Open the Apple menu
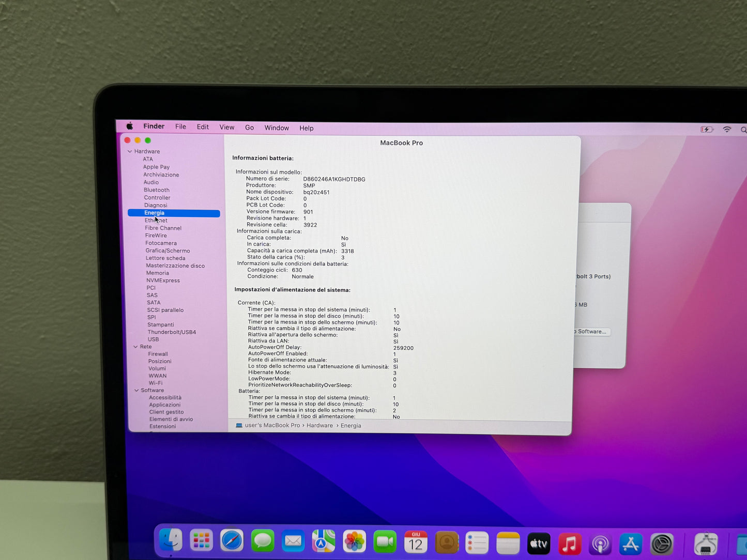The width and height of the screenshot is (747, 560). (x=130, y=126)
